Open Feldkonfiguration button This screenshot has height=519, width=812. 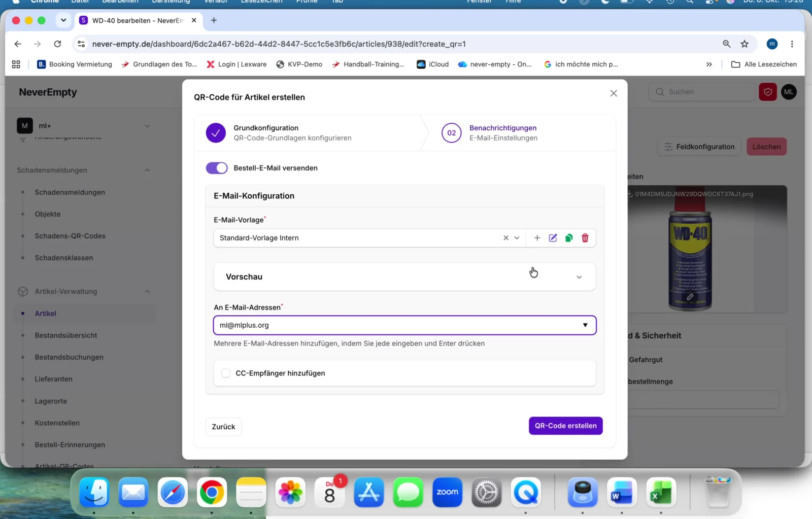[699, 147]
